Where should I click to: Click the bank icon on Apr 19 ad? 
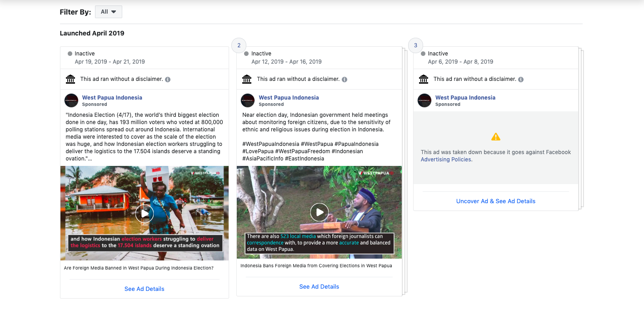[70, 80]
